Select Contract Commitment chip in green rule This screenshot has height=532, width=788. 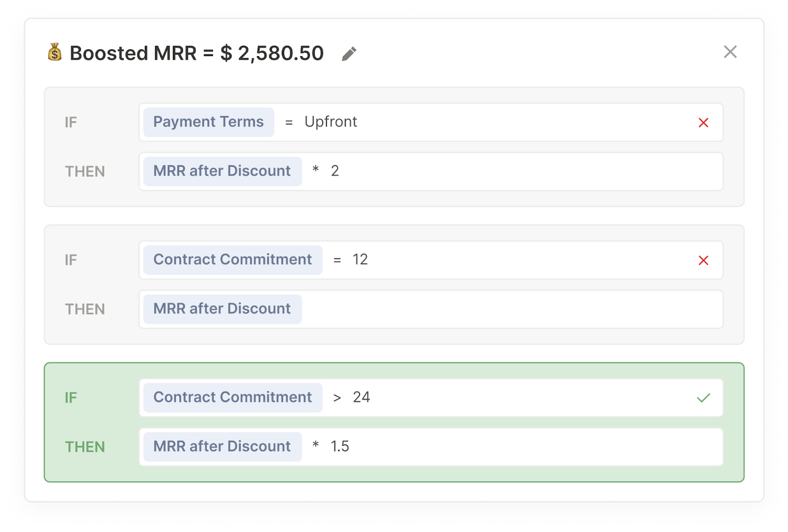click(x=233, y=398)
